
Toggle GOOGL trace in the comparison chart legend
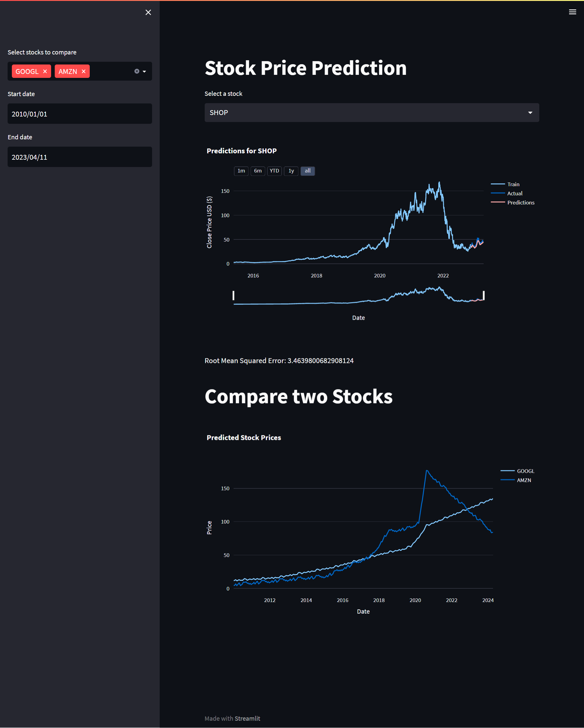[x=525, y=471]
